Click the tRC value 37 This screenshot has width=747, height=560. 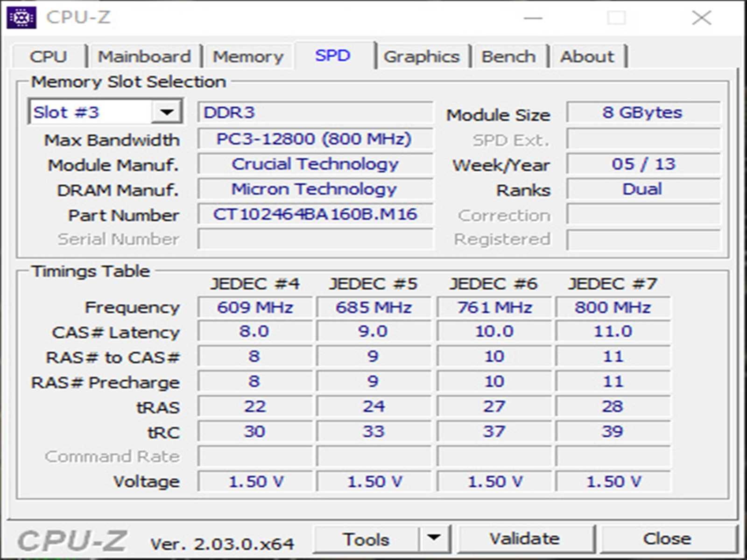click(x=494, y=432)
